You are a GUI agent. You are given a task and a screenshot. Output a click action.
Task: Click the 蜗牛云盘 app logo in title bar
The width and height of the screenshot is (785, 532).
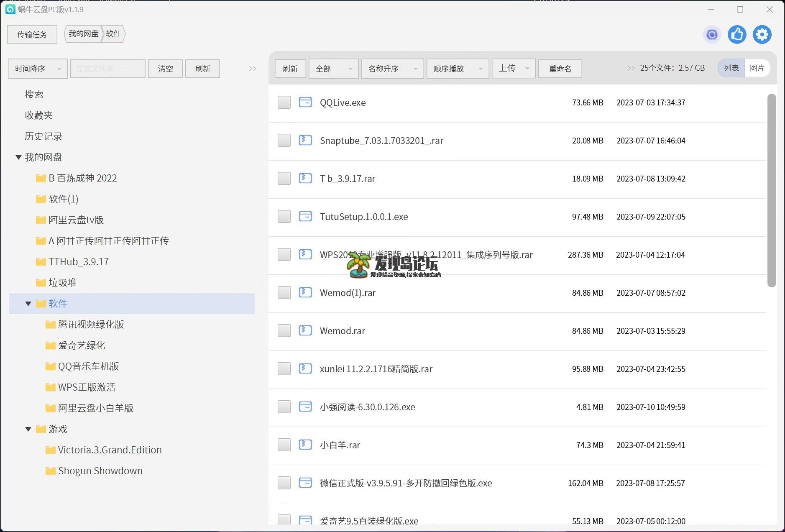point(10,9)
